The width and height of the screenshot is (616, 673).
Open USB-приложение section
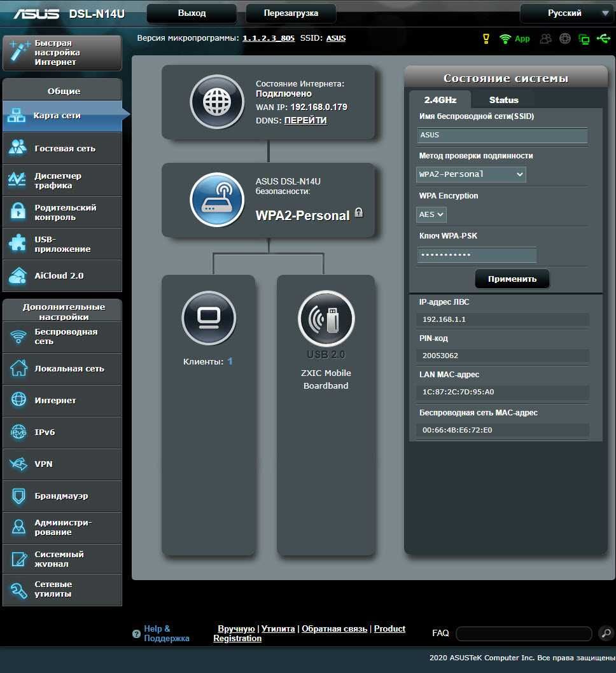point(62,244)
